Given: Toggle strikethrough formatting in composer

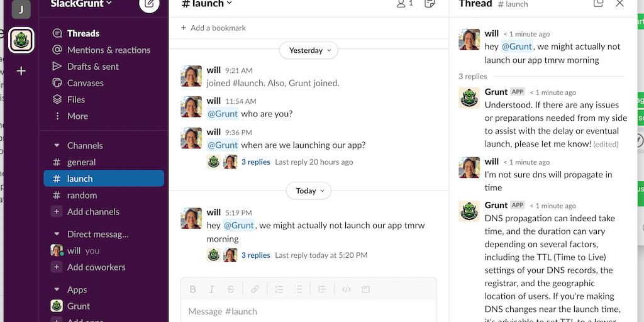Looking at the screenshot, I should tap(231, 289).
